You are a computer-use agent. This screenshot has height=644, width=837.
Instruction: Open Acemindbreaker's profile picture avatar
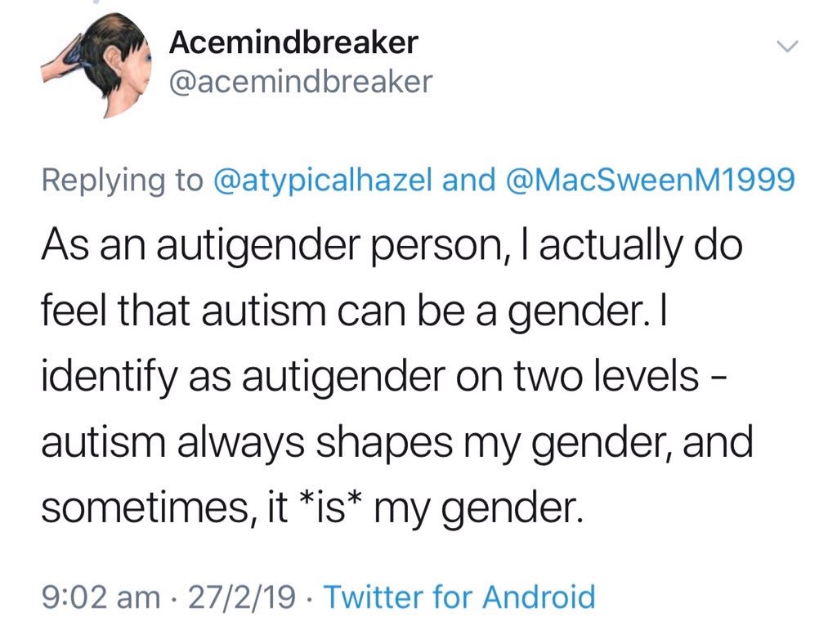[x=96, y=65]
